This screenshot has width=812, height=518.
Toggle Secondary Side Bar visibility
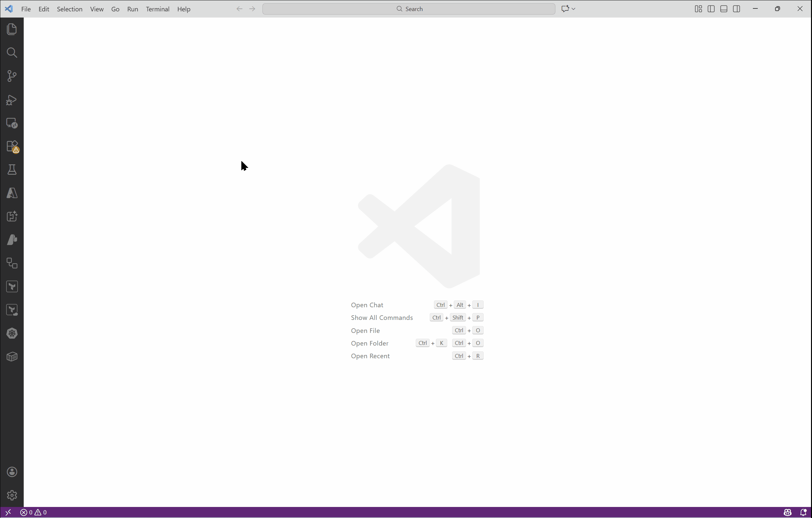click(736, 9)
